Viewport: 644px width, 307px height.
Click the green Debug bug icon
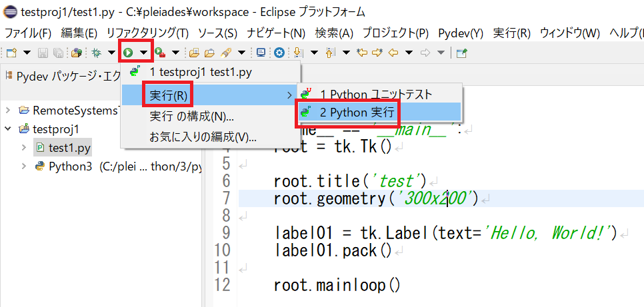tap(97, 53)
